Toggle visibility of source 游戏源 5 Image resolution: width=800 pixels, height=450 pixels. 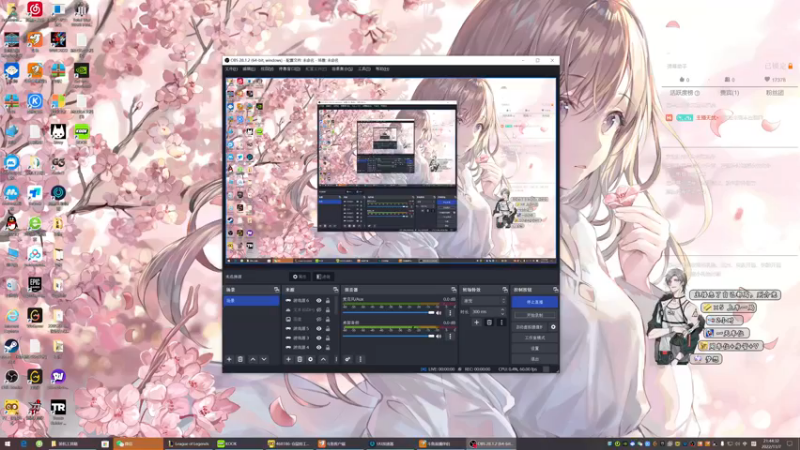pyautogui.click(x=319, y=329)
